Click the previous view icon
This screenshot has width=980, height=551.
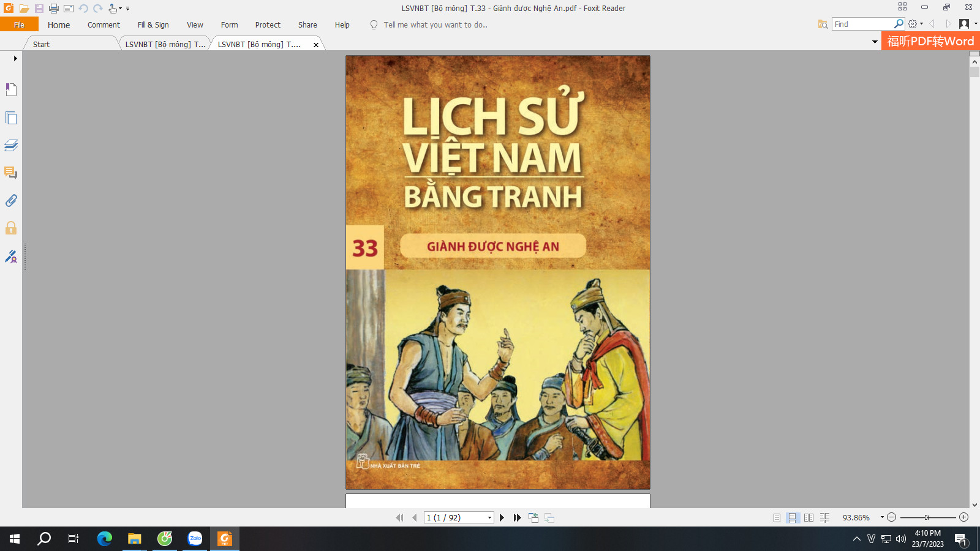pyautogui.click(x=533, y=518)
